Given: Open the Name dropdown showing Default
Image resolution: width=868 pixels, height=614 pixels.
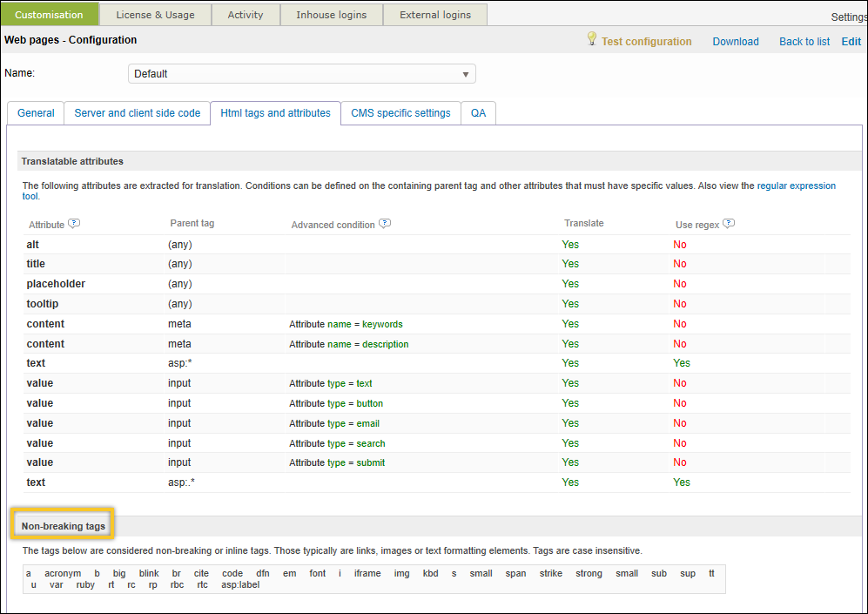Looking at the screenshot, I should [x=301, y=74].
